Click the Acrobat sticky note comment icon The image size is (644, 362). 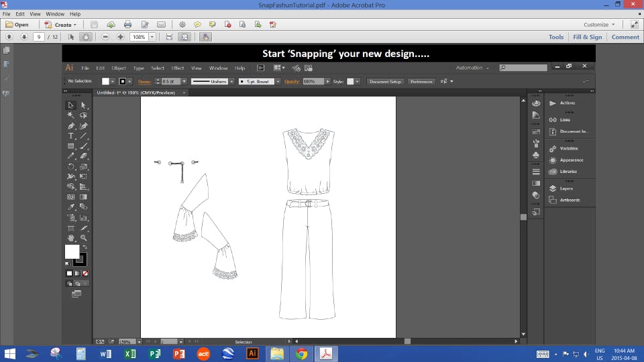[197, 25]
